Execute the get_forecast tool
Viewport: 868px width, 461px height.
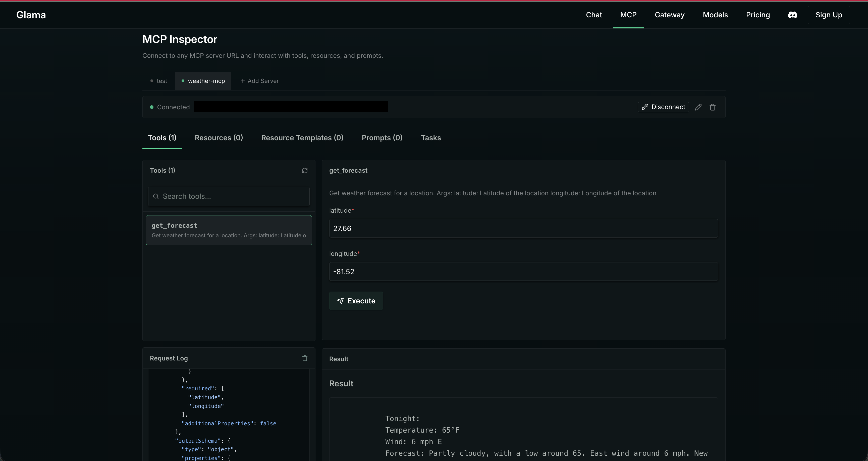point(356,301)
